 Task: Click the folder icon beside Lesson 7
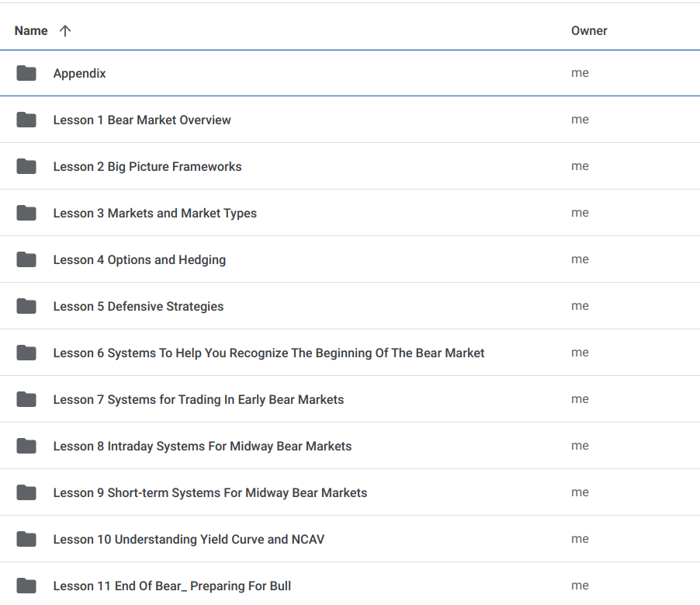[x=26, y=398]
